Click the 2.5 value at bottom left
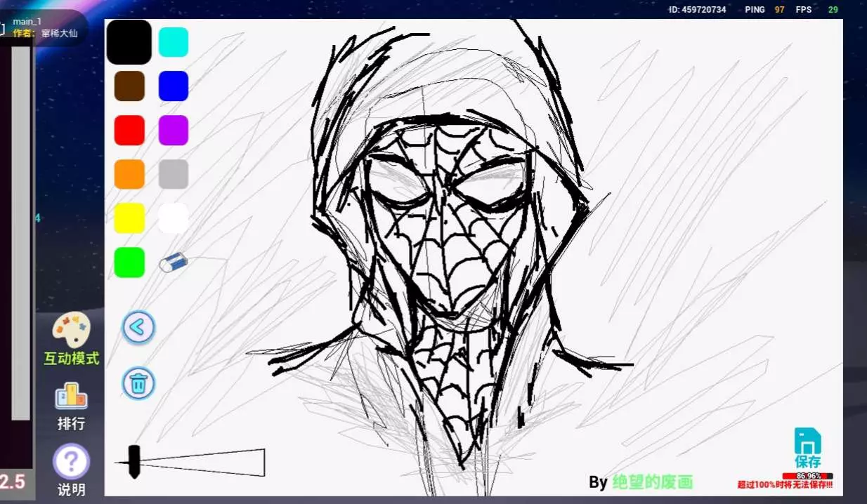 (13, 482)
